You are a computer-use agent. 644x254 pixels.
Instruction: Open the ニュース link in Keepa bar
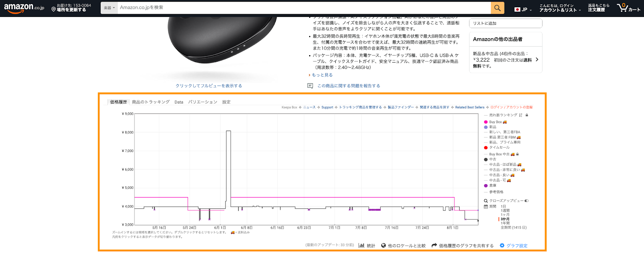309,107
